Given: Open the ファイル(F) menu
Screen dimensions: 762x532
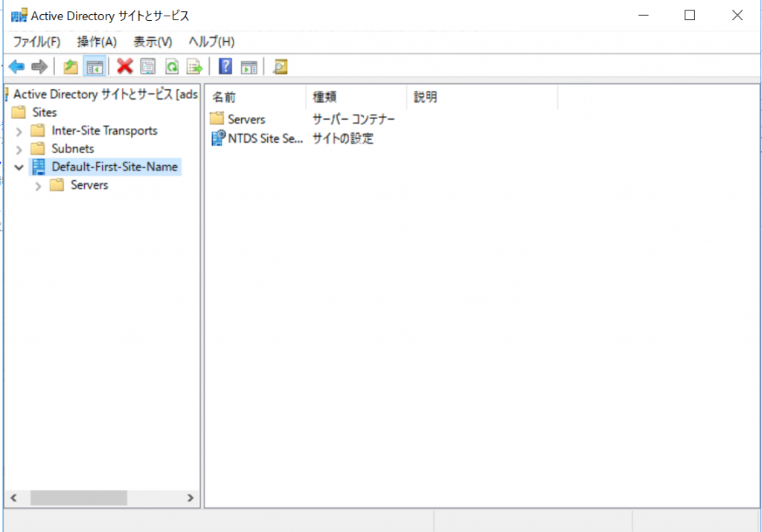Looking at the screenshot, I should [x=36, y=42].
